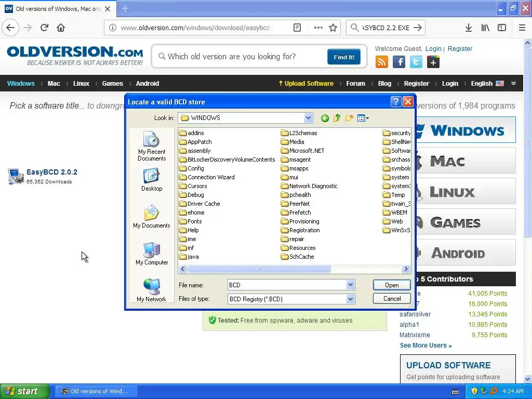The image size is (532, 399).
Task: Submit the Firefox search with arrow
Action: 418,28
